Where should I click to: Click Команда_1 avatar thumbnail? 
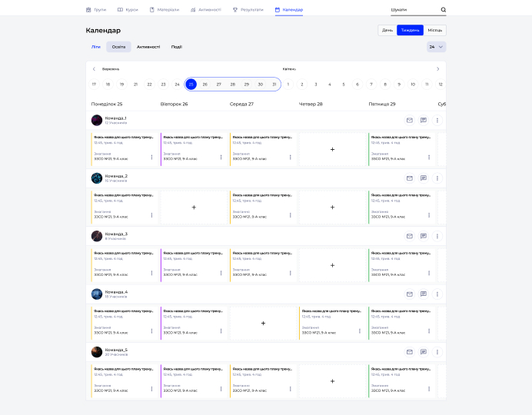point(97,121)
